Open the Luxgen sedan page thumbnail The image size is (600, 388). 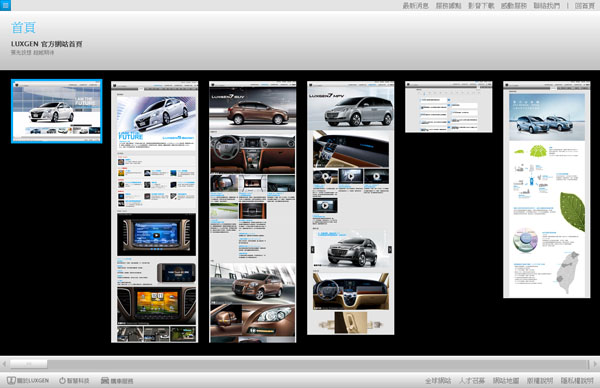[x=155, y=212]
